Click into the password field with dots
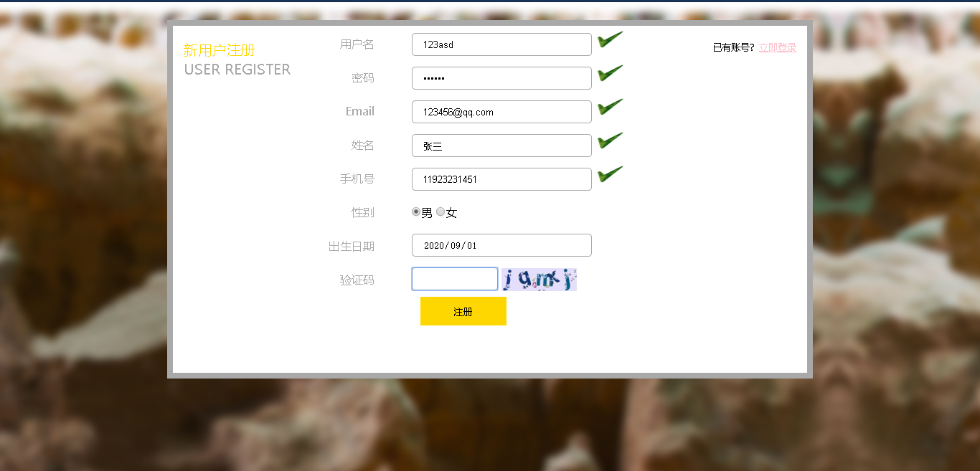The image size is (980, 471). tap(501, 78)
